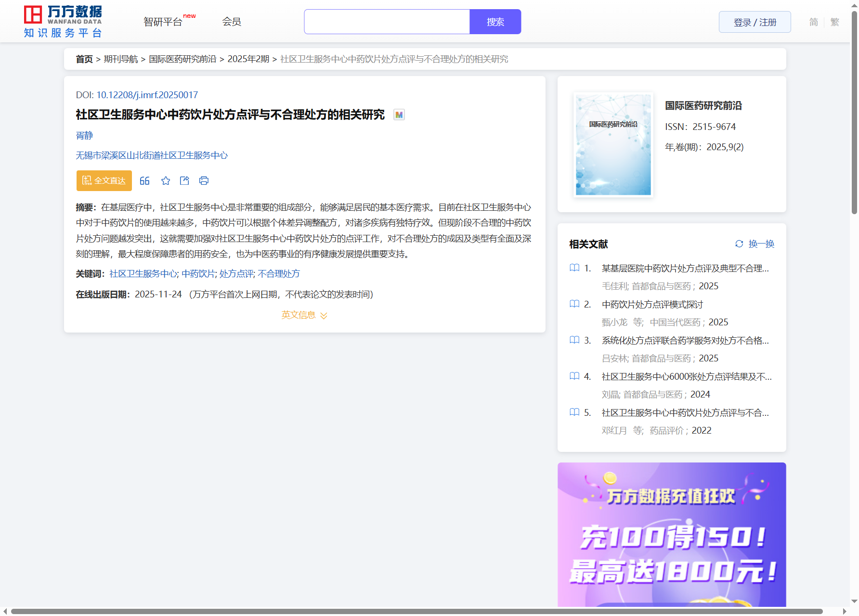Click book icon beside first related article

574,268
